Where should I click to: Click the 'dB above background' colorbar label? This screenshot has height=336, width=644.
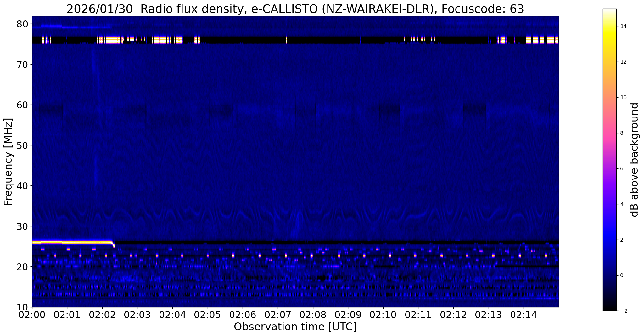(x=635, y=160)
